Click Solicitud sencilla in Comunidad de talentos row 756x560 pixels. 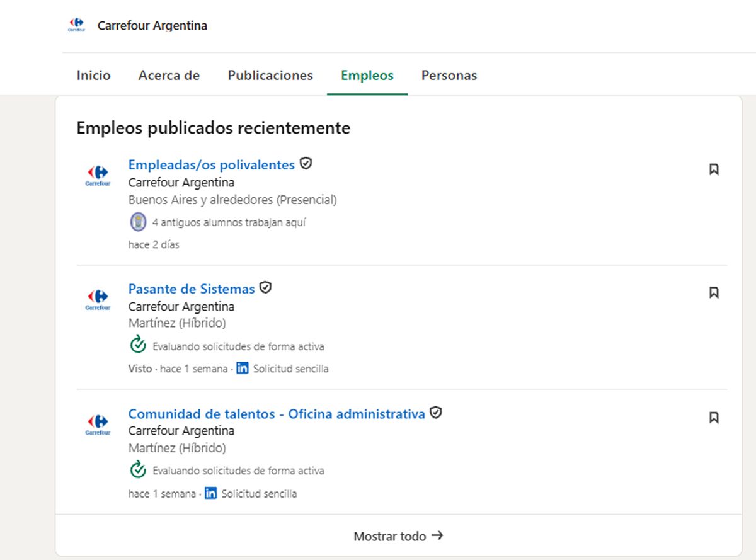(259, 493)
